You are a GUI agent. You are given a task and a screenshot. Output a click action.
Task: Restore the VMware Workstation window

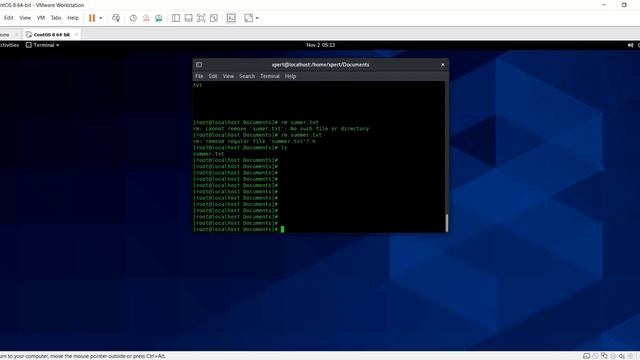pyautogui.click(x=624, y=5)
